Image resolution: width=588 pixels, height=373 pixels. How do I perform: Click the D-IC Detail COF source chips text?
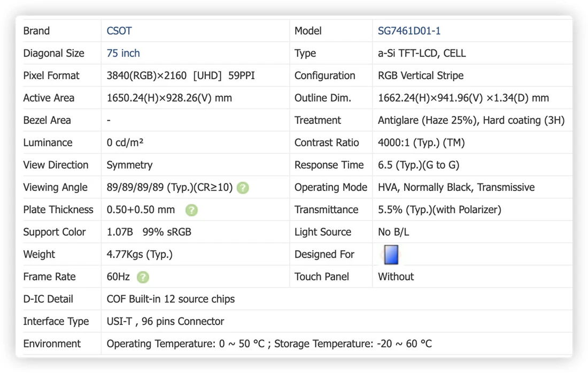[171, 299]
